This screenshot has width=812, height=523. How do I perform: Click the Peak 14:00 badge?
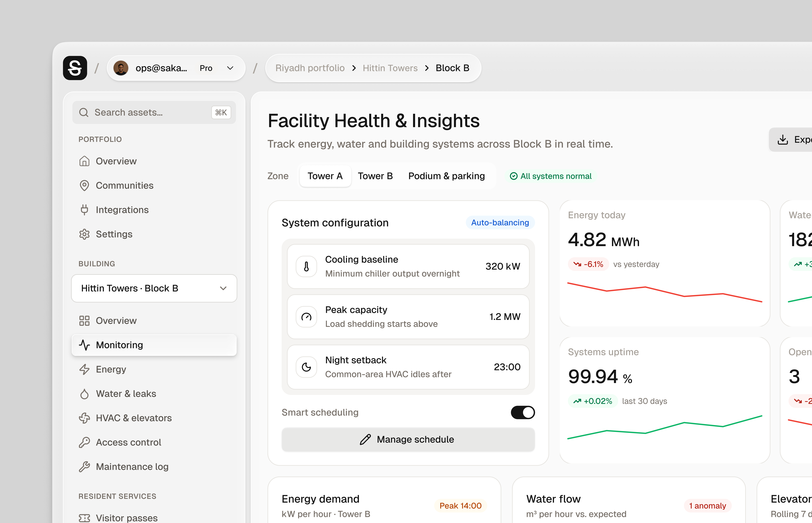(x=460, y=506)
